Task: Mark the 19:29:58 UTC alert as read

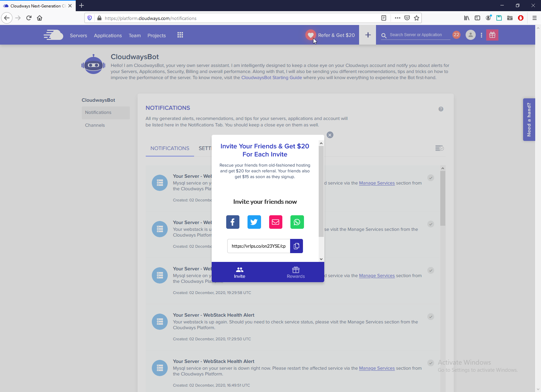Action: point(431,270)
